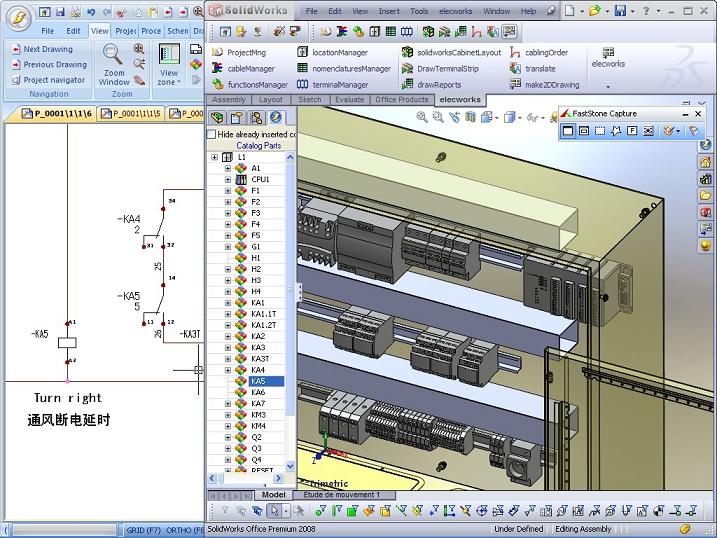The image size is (717, 538).
Task: Expand the Q2 tree node
Action: 228,437
